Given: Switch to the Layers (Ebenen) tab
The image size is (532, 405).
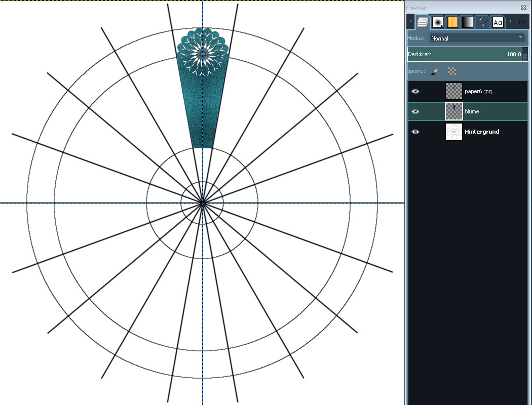Looking at the screenshot, I should pos(423,22).
